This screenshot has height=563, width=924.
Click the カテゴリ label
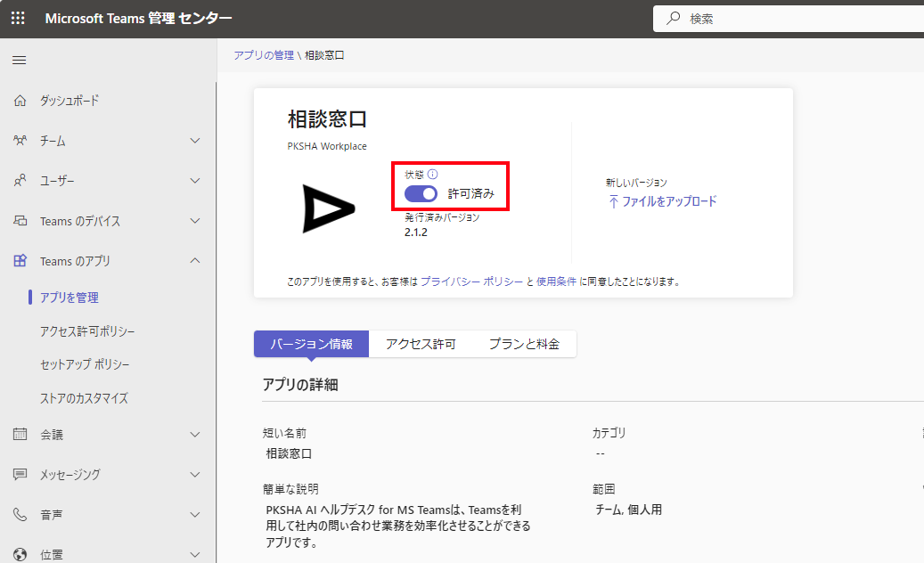tap(609, 433)
